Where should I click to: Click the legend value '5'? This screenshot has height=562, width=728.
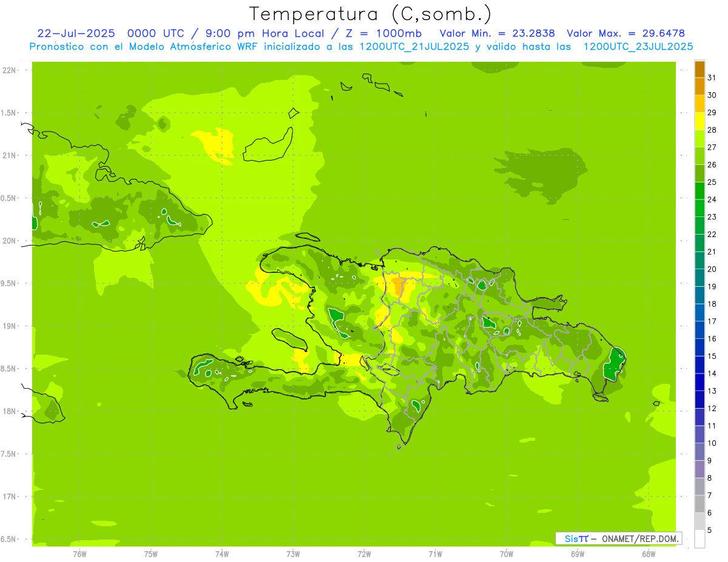pyautogui.click(x=710, y=530)
